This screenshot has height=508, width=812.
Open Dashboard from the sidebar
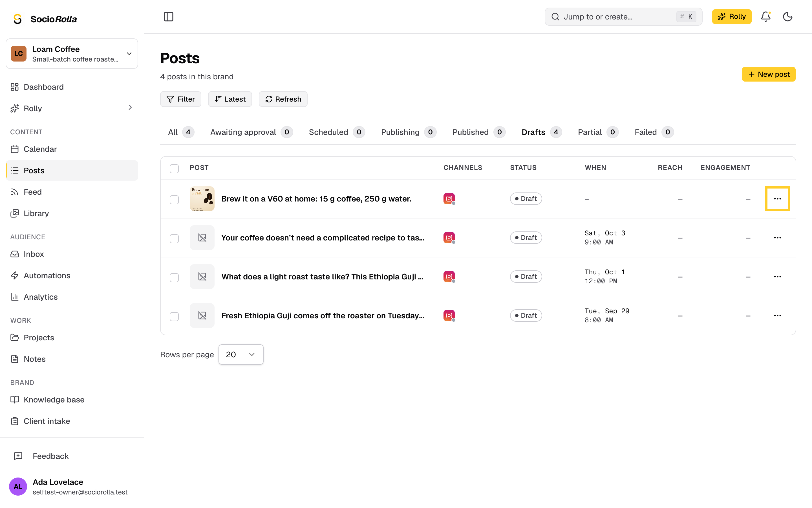coord(72,87)
